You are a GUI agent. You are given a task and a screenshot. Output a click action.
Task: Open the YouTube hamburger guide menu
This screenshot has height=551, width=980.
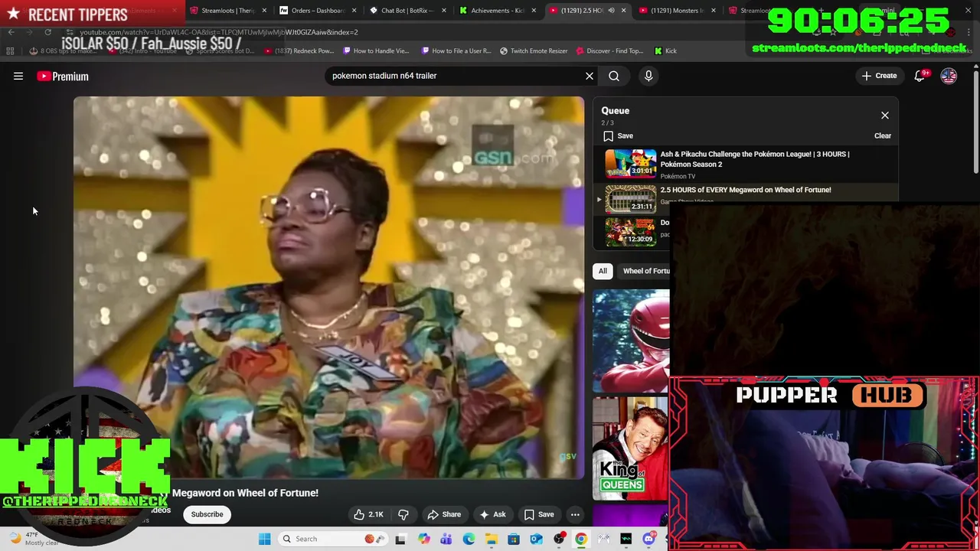18,77
